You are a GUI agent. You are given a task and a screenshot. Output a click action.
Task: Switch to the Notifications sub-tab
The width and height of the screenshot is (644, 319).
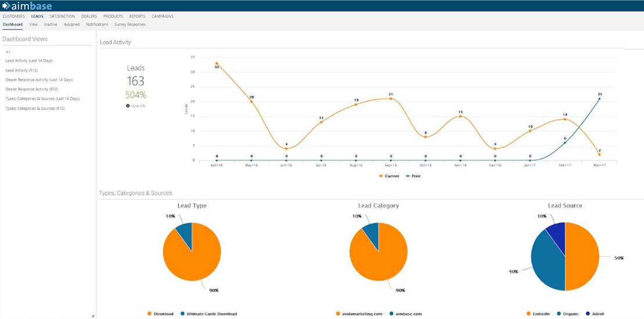coord(97,24)
